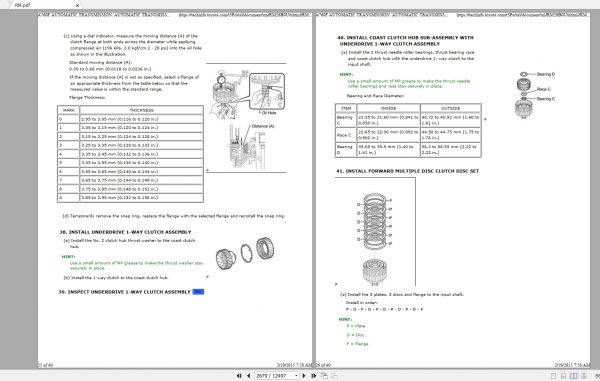The height and width of the screenshot is (381, 600).
Task: Click the dial indicator illustration with Oil Hole
Action: click(x=248, y=93)
